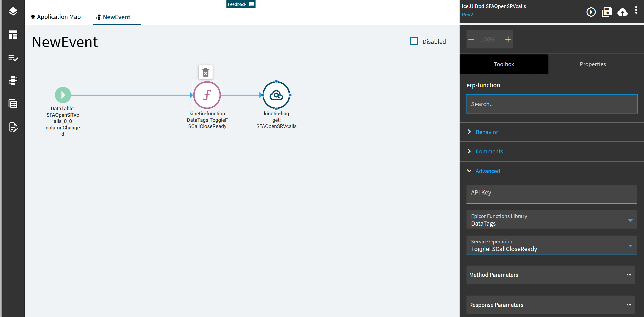Viewport: 644px width, 317px height.
Task: Click the checklist rules sidebar icon
Action: pyautogui.click(x=13, y=58)
